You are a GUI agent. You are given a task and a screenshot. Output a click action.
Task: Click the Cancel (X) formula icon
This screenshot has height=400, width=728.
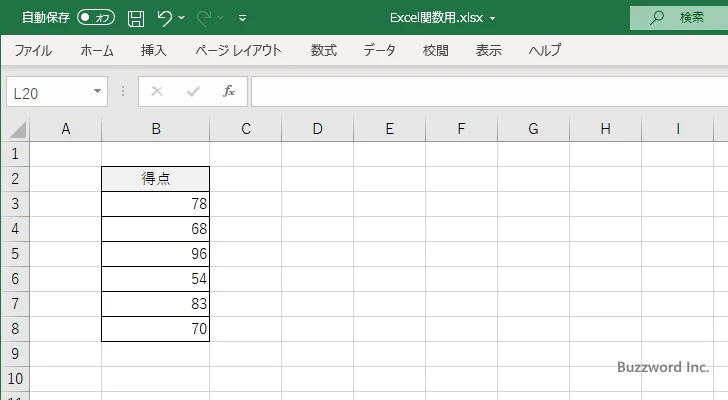(157, 91)
